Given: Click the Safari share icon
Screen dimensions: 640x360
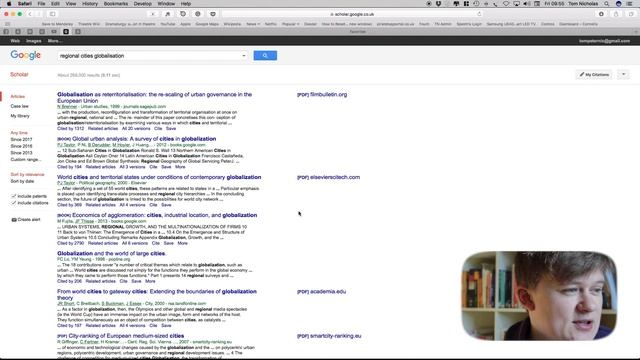Looking at the screenshot, I should (x=616, y=14).
